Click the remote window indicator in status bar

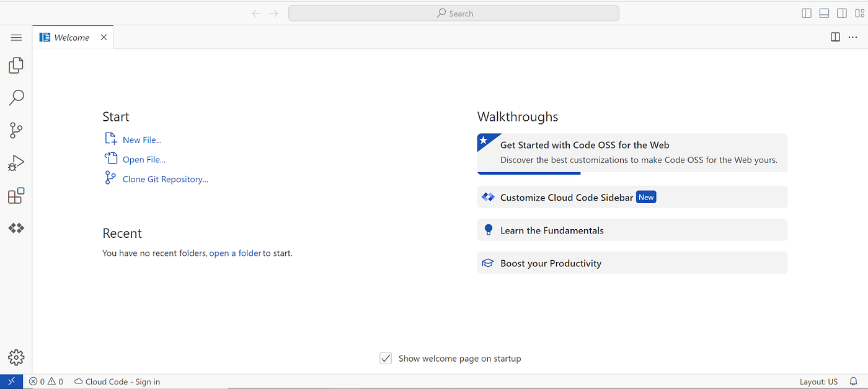[x=12, y=382]
